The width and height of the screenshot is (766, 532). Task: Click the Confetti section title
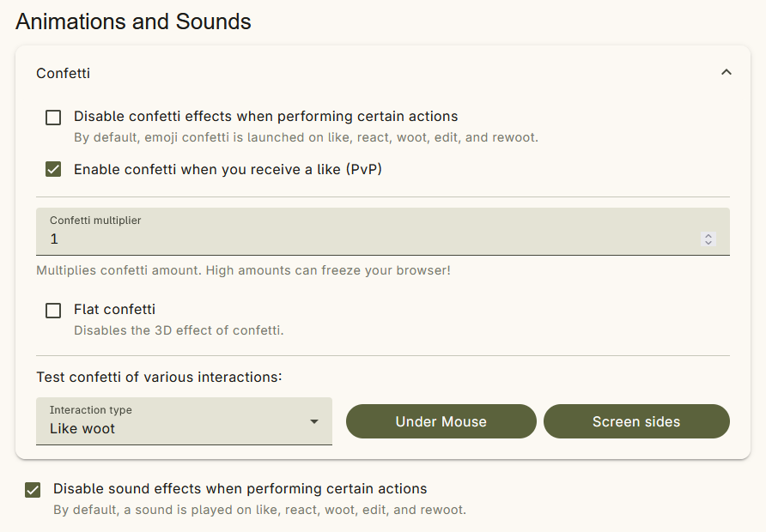coord(63,74)
